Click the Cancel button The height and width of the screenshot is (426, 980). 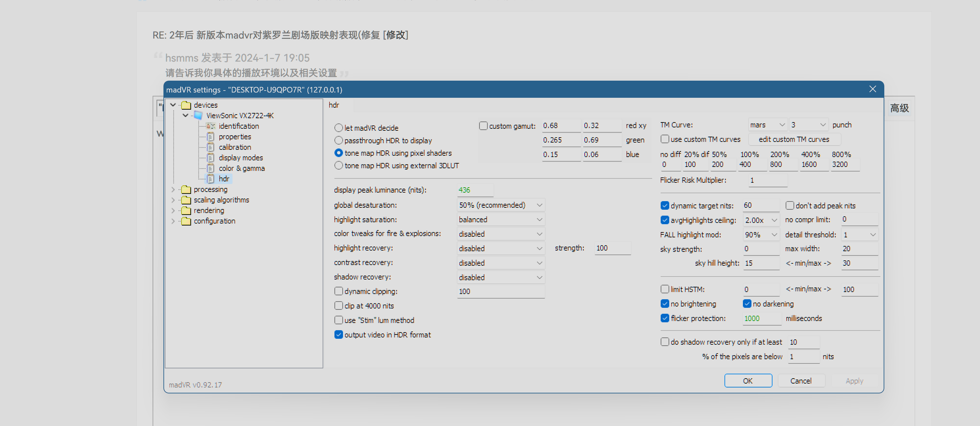[801, 380]
